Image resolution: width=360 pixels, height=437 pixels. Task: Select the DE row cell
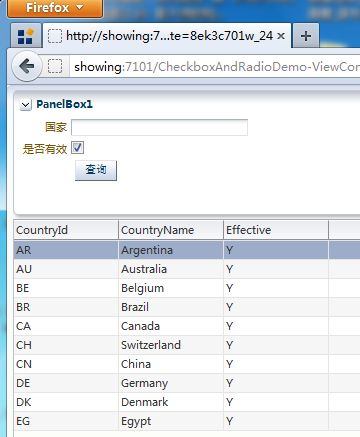(x=66, y=383)
